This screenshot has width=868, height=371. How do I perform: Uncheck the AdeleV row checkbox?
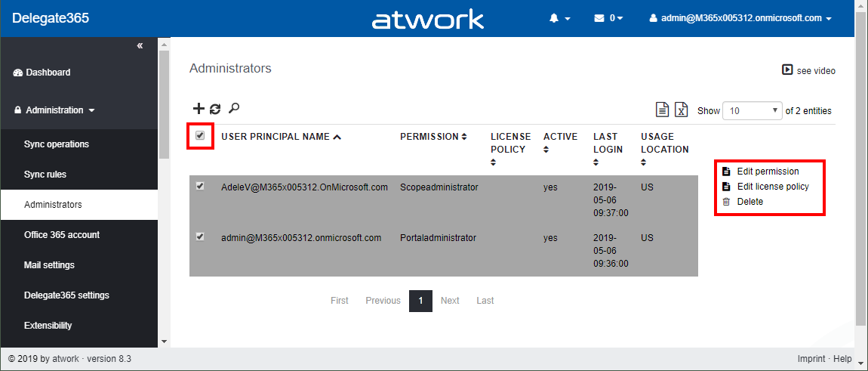(200, 187)
